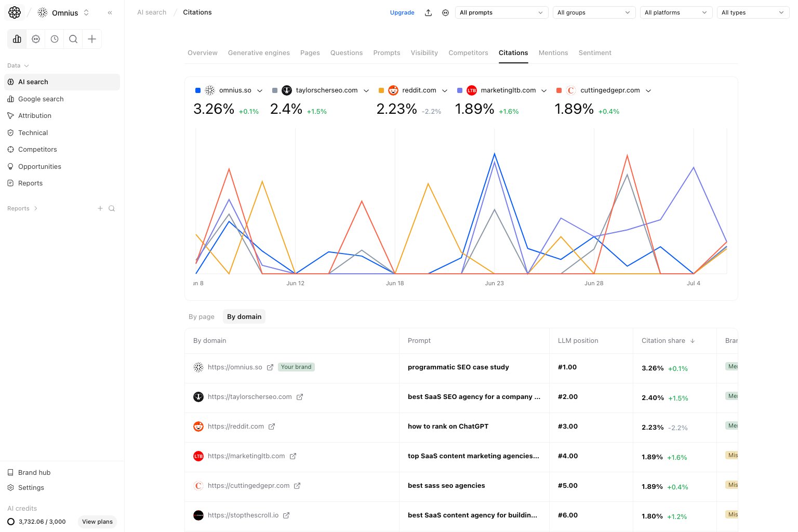Click the 'how to rank on ChatGPT' prompt
Screen dimensions: 798x532
448,427
